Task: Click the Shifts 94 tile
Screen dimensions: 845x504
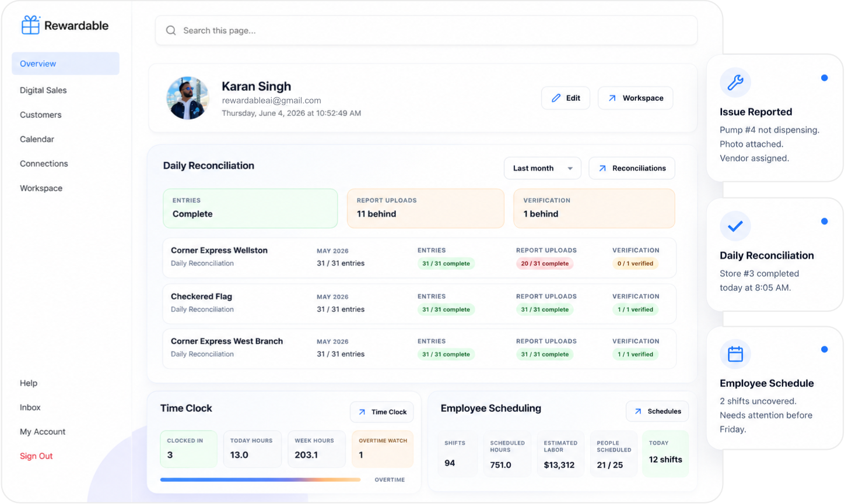Action: tap(457, 454)
